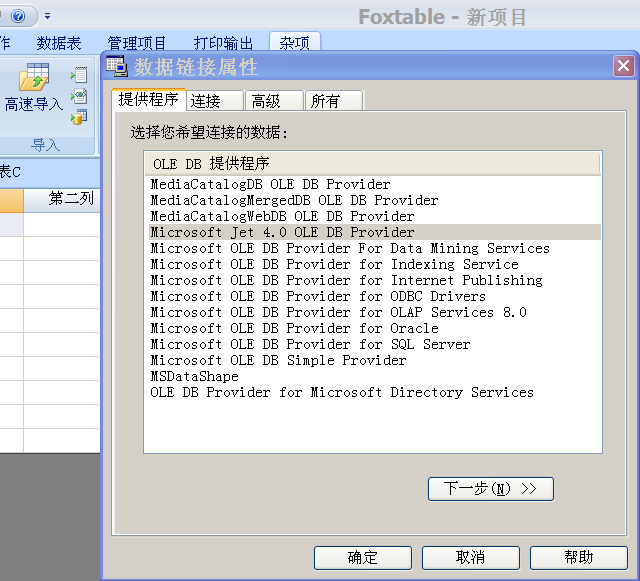The height and width of the screenshot is (581, 640).
Task: Click the 第二列 column header in table
Action: coord(62,200)
